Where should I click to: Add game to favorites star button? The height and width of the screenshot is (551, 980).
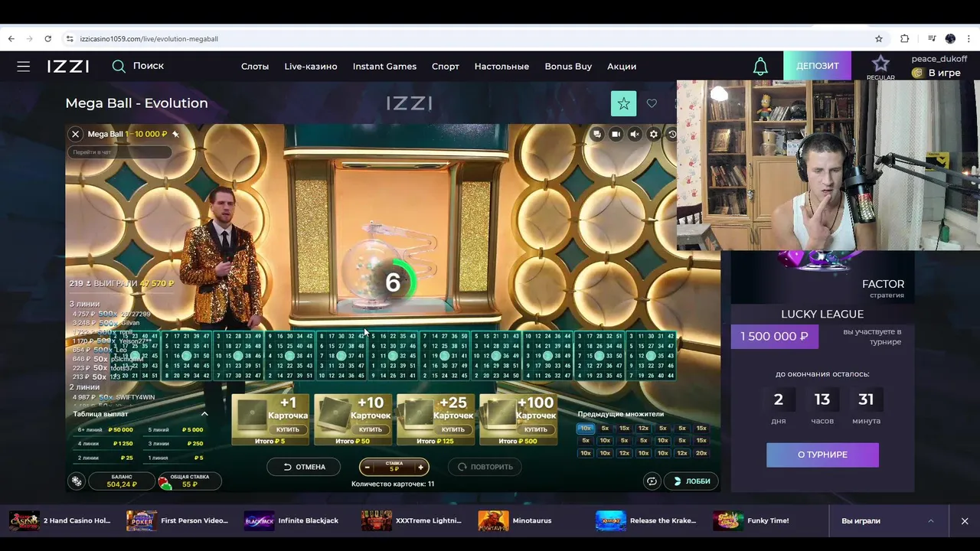point(623,103)
